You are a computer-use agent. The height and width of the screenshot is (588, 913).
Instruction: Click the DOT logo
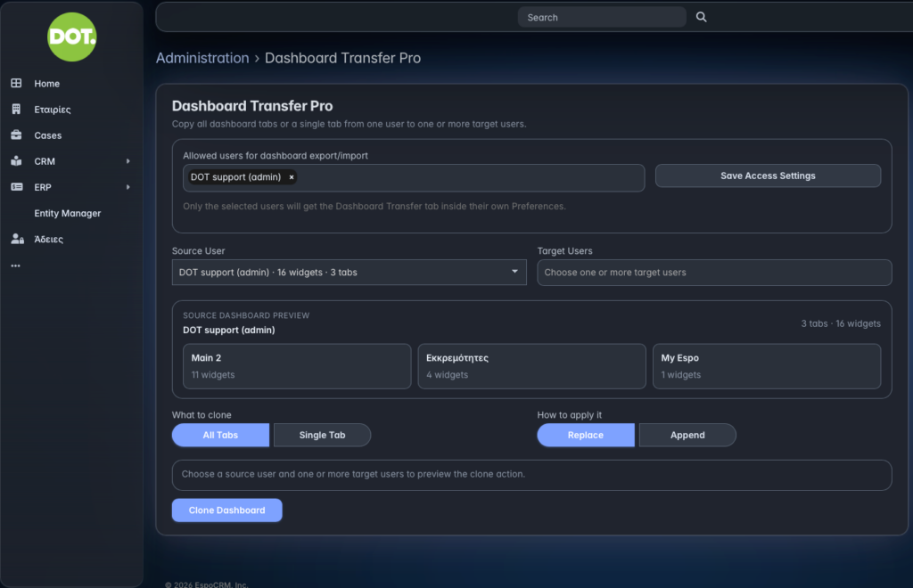click(x=71, y=37)
